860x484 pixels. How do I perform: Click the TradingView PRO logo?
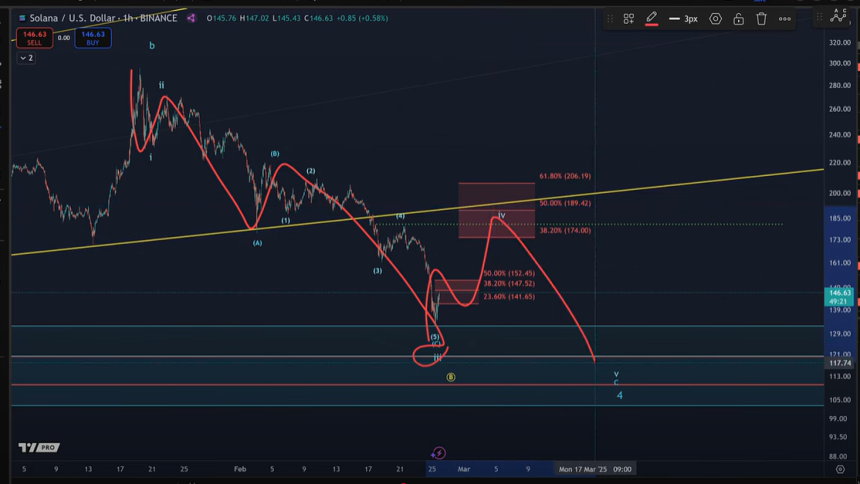[x=38, y=447]
